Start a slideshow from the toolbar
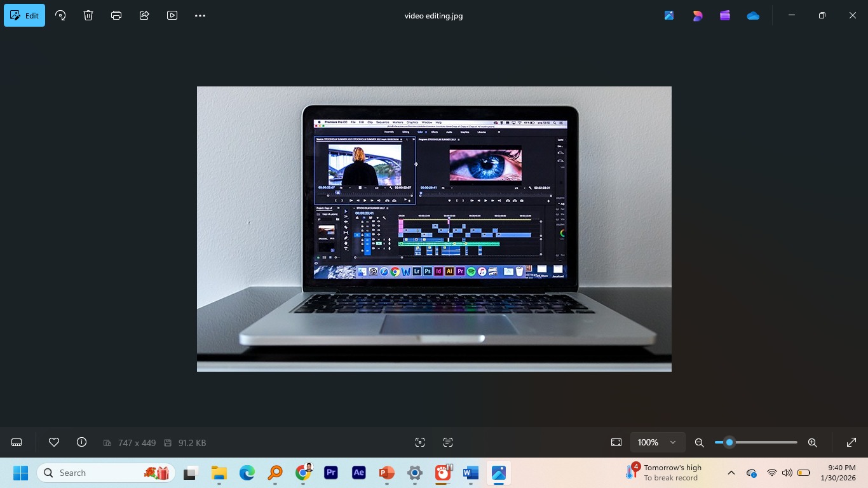868x488 pixels. (x=172, y=15)
